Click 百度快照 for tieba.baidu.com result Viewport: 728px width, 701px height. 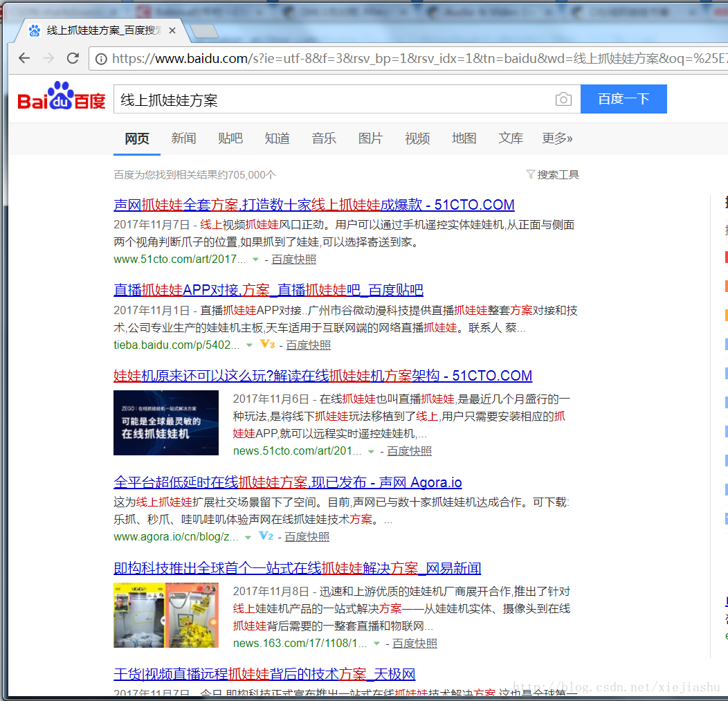point(308,345)
